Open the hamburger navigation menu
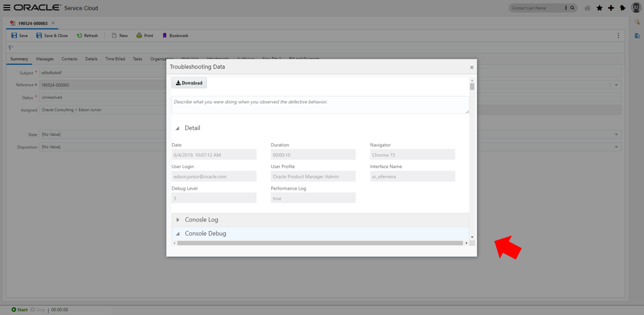644x315 pixels. [7, 8]
